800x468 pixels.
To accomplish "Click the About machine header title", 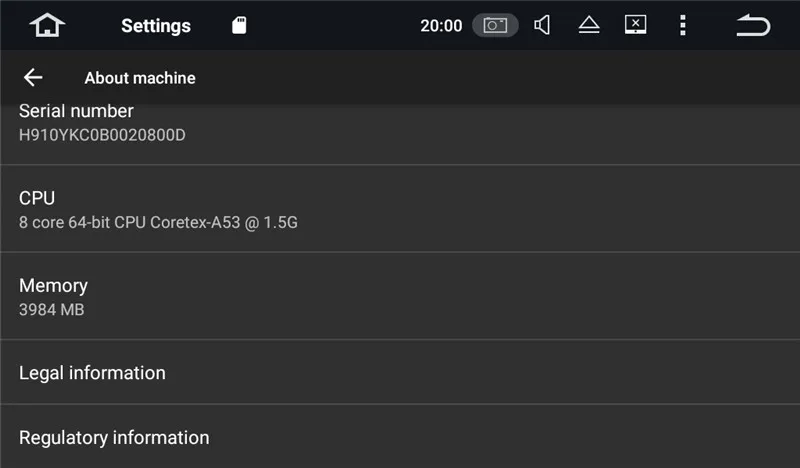I will pyautogui.click(x=140, y=78).
